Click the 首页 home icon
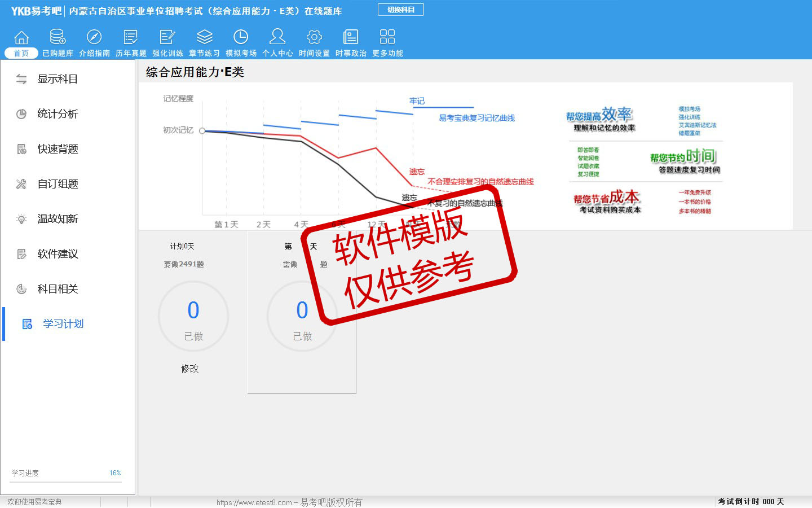 (x=21, y=38)
